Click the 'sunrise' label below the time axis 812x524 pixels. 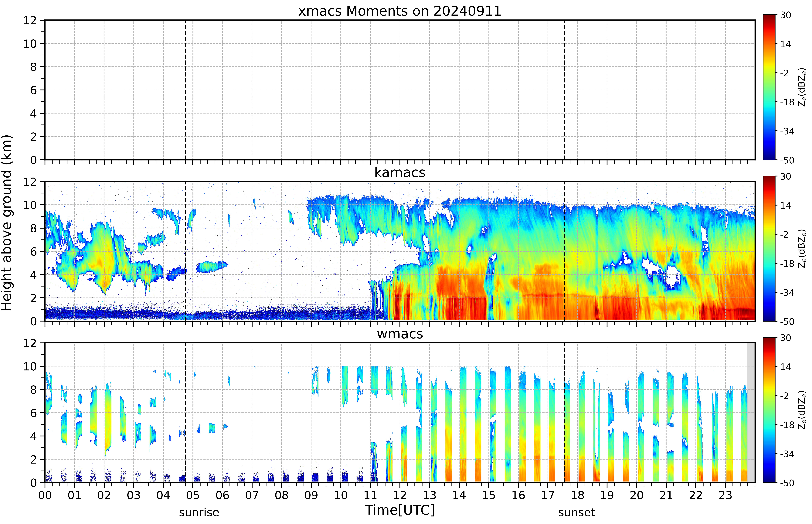point(199,512)
